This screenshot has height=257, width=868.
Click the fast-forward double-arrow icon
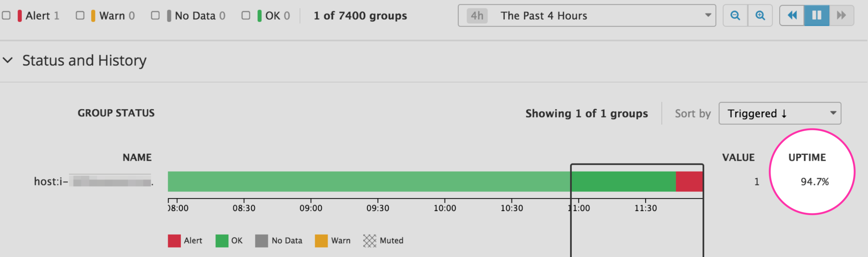pos(841,15)
